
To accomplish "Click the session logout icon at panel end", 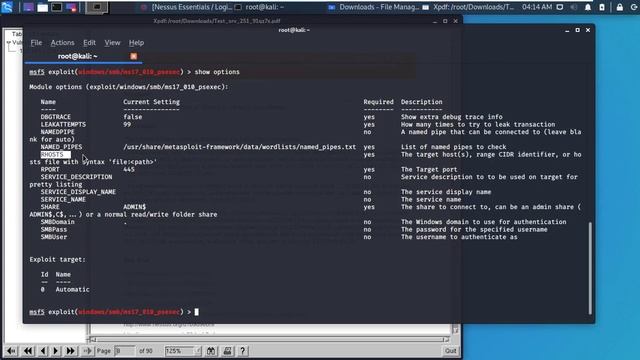I will coord(634,7).
